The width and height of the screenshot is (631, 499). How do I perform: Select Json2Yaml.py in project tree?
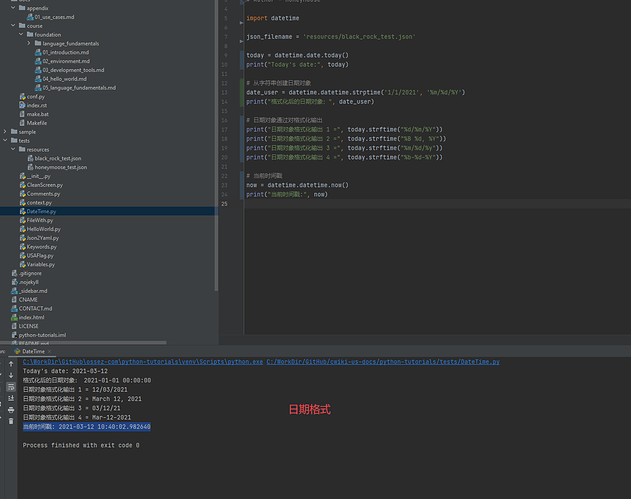click(x=43, y=238)
